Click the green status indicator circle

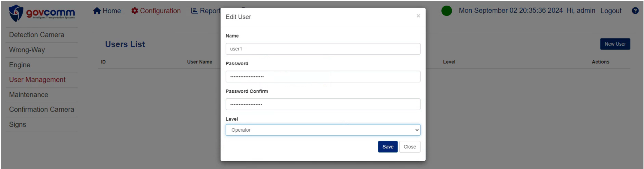point(447,11)
